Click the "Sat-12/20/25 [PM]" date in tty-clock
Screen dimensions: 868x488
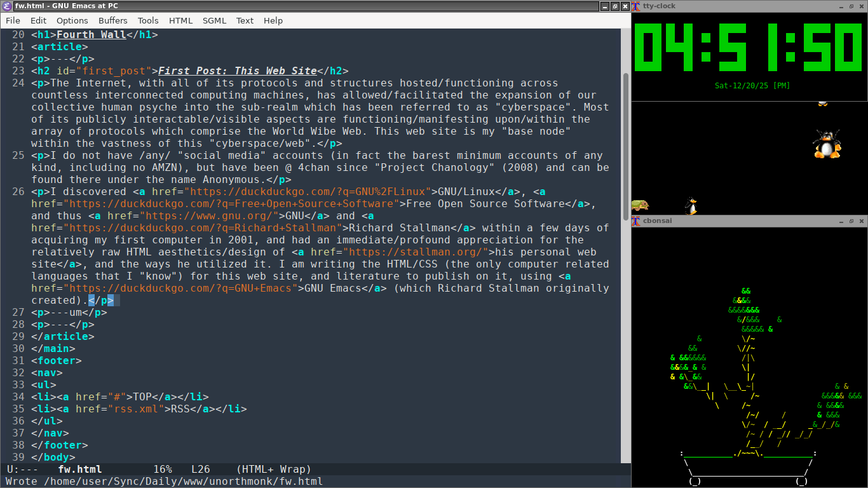752,85
